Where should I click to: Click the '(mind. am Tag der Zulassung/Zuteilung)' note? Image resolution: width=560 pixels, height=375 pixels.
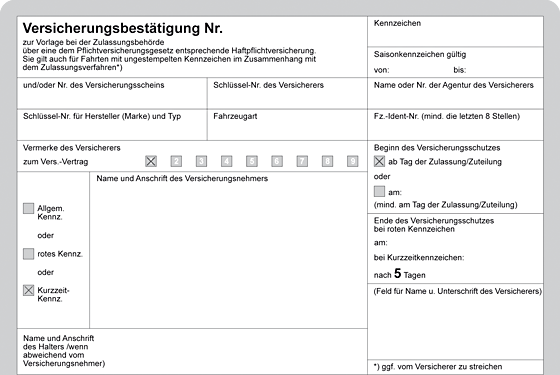click(x=446, y=205)
